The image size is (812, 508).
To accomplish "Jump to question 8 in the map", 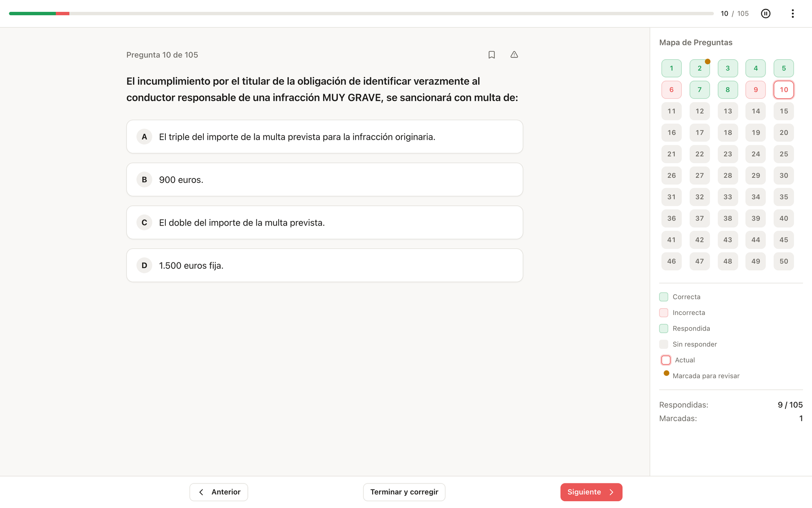I will point(728,90).
